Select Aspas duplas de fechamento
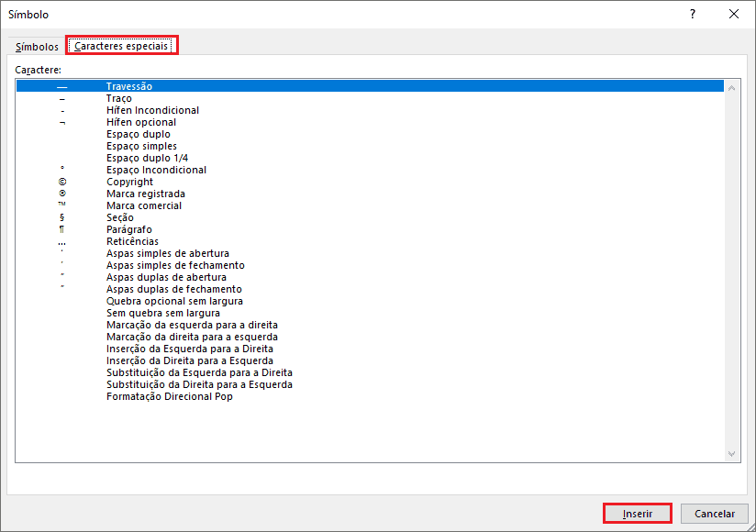Image resolution: width=756 pixels, height=532 pixels. (370, 289)
